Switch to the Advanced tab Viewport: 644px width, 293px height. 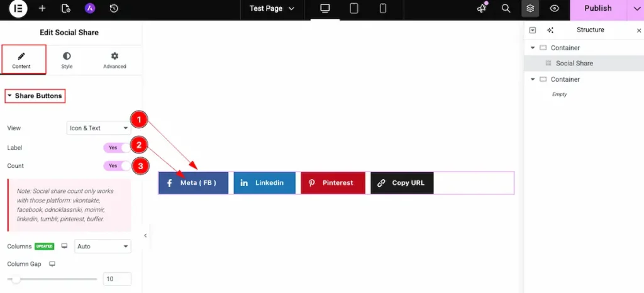pos(114,60)
